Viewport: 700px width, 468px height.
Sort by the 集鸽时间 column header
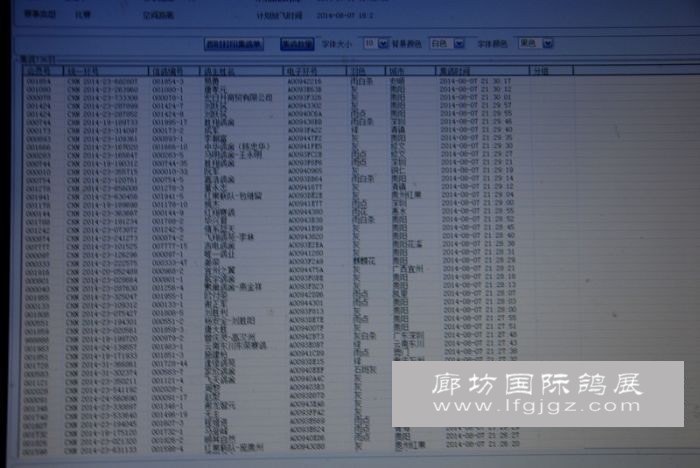coord(482,71)
